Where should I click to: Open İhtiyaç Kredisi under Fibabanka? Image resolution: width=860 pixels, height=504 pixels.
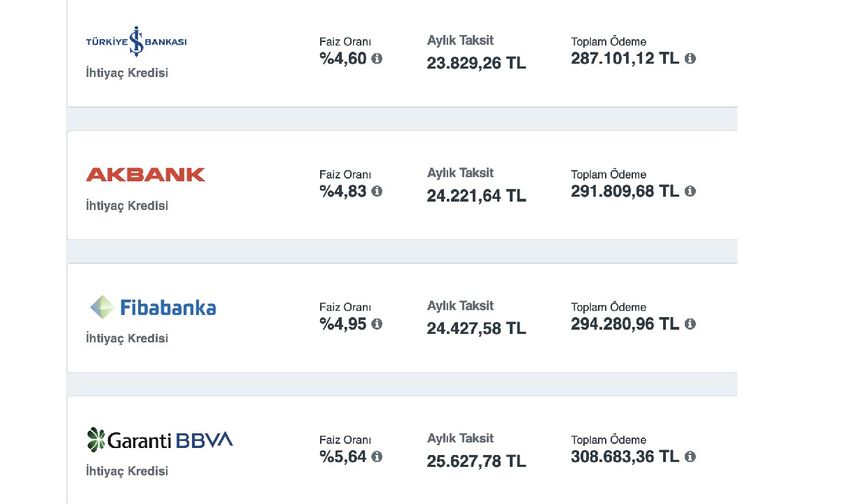tap(127, 338)
